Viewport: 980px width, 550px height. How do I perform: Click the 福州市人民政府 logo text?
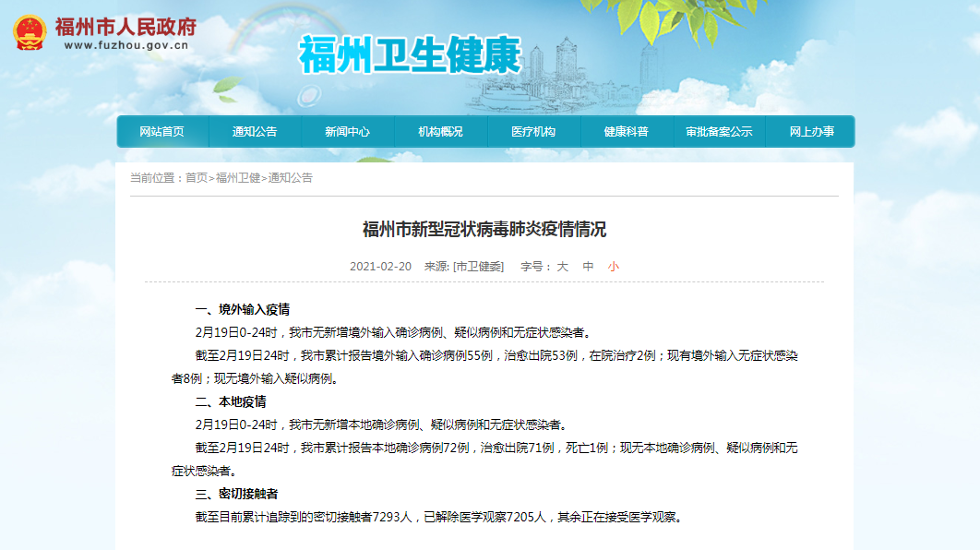[x=125, y=27]
